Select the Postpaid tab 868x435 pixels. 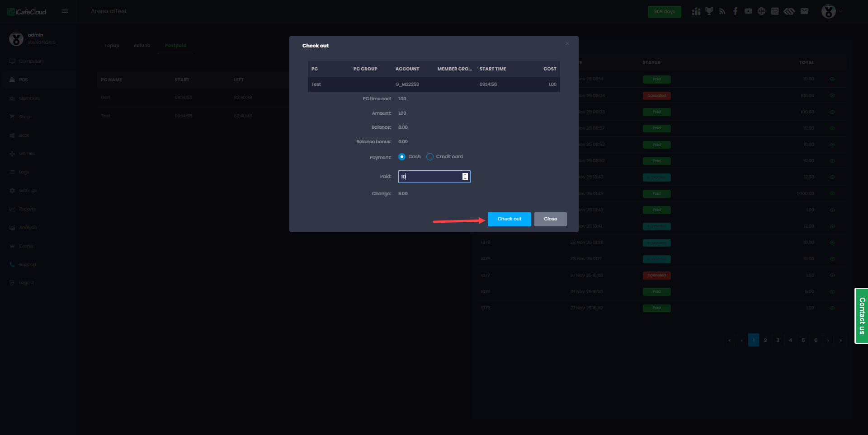click(175, 46)
